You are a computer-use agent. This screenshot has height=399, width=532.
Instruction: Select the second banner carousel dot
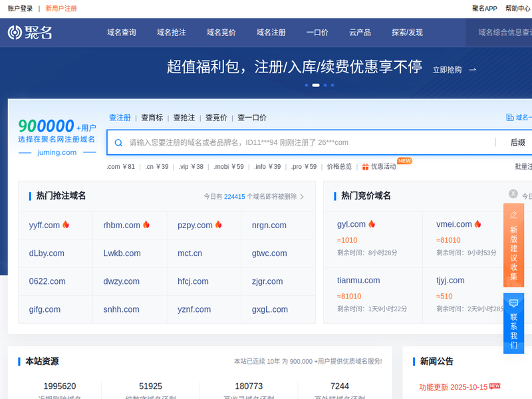coord(316,85)
